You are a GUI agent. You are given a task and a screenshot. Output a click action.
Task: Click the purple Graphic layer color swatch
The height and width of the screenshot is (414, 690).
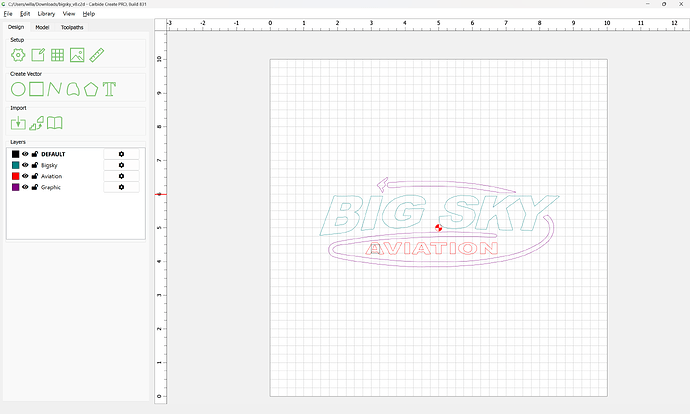15,187
